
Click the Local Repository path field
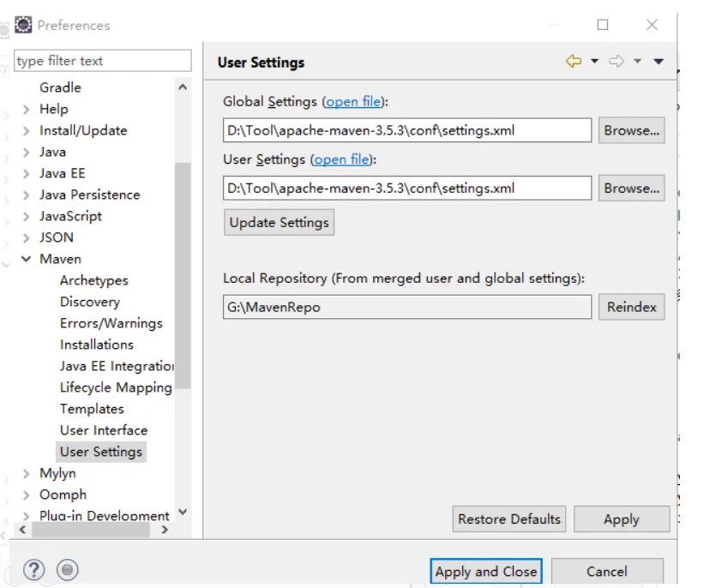tap(407, 308)
